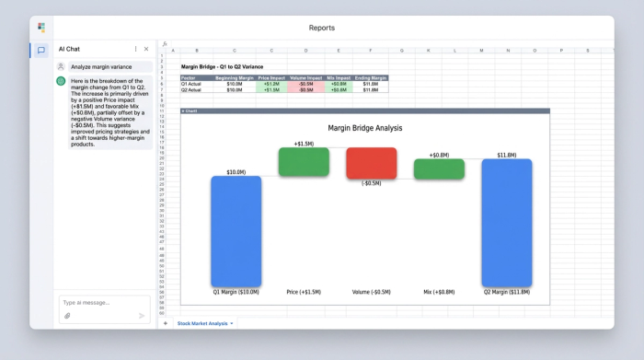Click 'Margin Bridge - Q1 to Q2 Variance' title cell
Viewport: 644px width, 360px height.
click(223, 66)
